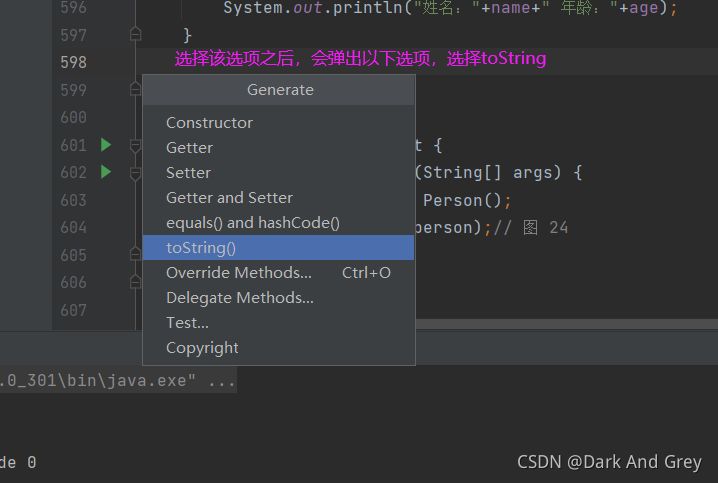The image size is (718, 483).
Task: Click line number 598 in gutter
Action: [x=73, y=62]
